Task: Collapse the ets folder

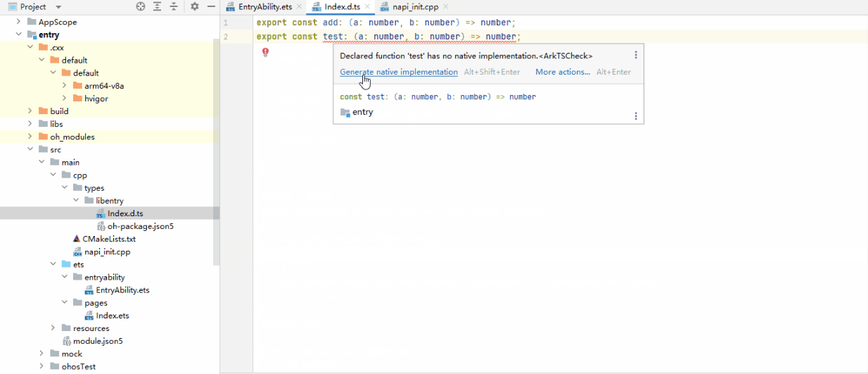Action: tap(53, 265)
